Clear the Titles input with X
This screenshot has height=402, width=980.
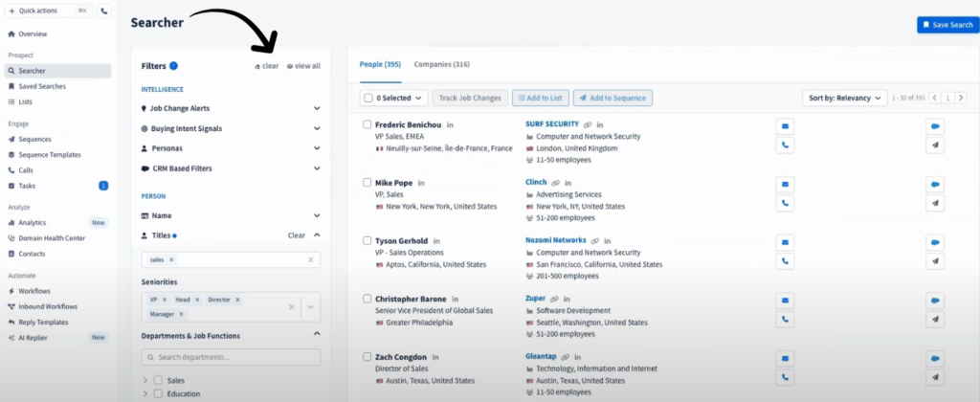pyautogui.click(x=311, y=259)
